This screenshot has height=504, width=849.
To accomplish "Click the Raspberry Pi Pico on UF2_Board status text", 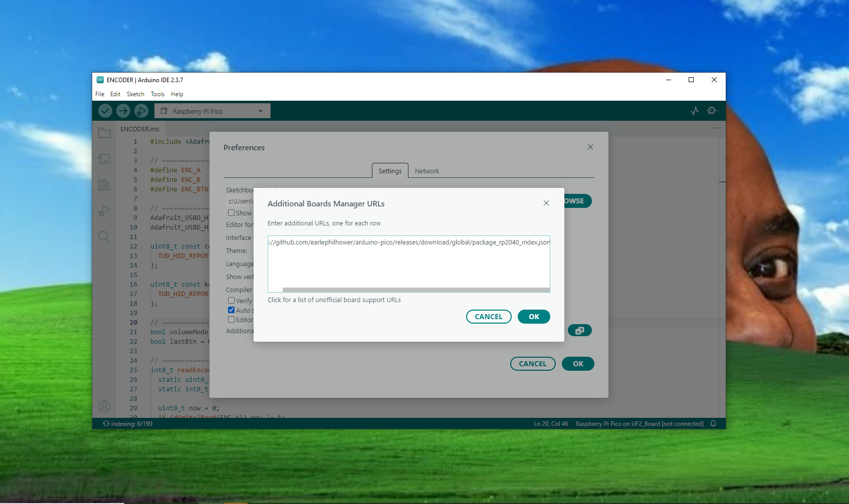I will [x=640, y=424].
